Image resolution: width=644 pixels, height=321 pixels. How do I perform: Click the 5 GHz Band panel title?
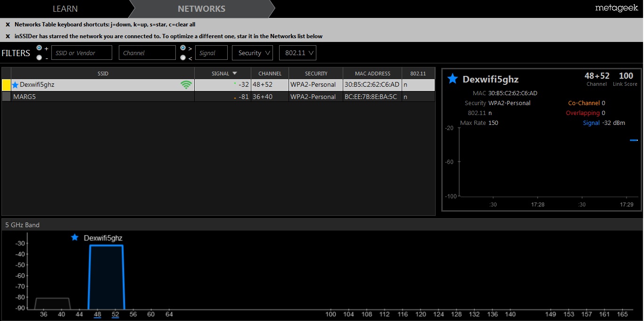[x=22, y=225]
